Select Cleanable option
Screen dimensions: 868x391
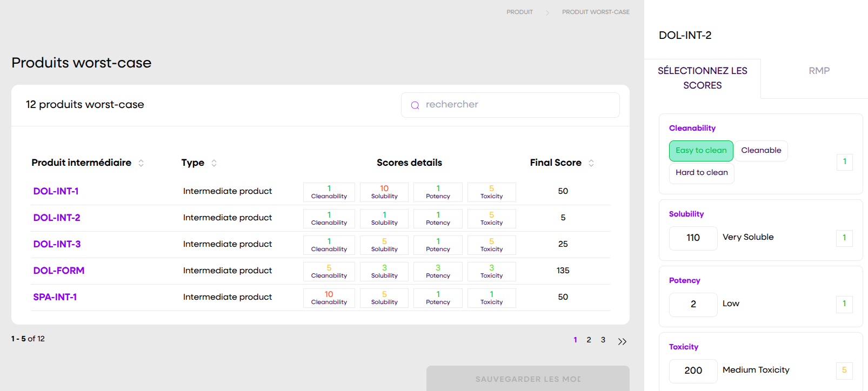click(761, 151)
